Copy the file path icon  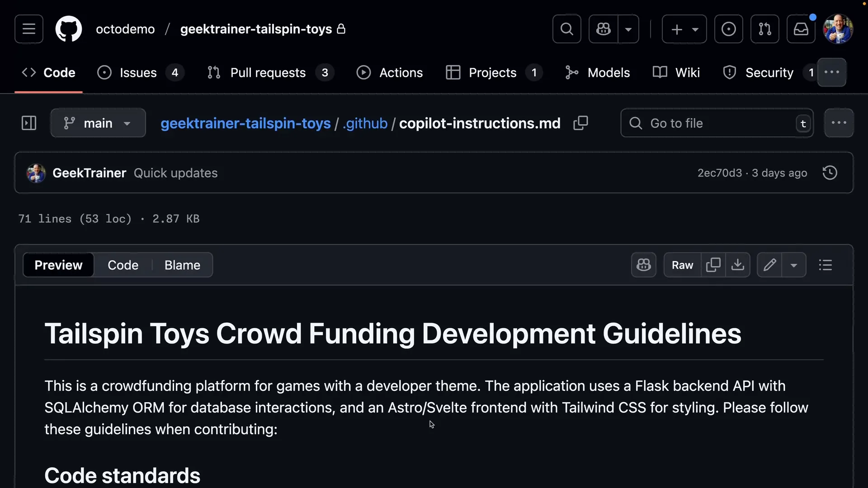(x=580, y=123)
